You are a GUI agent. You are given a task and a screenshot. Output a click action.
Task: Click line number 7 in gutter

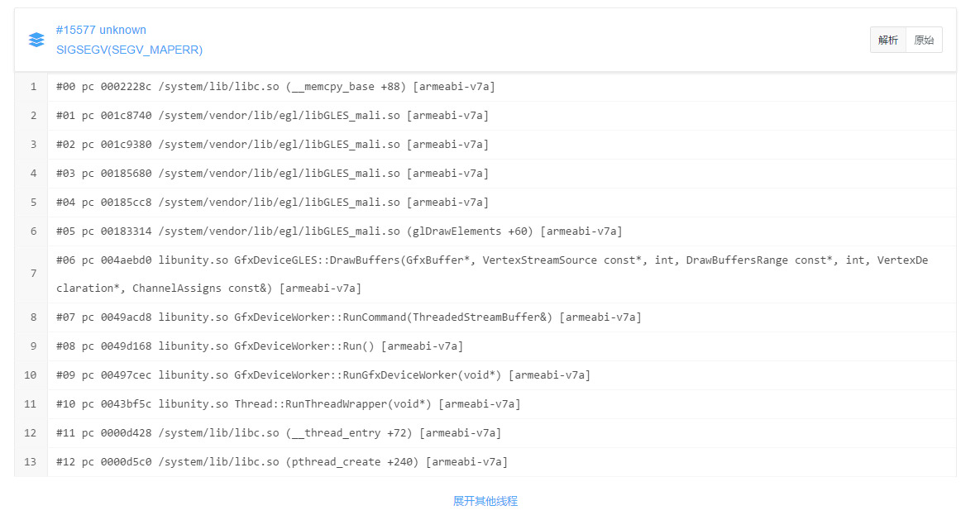(33, 274)
